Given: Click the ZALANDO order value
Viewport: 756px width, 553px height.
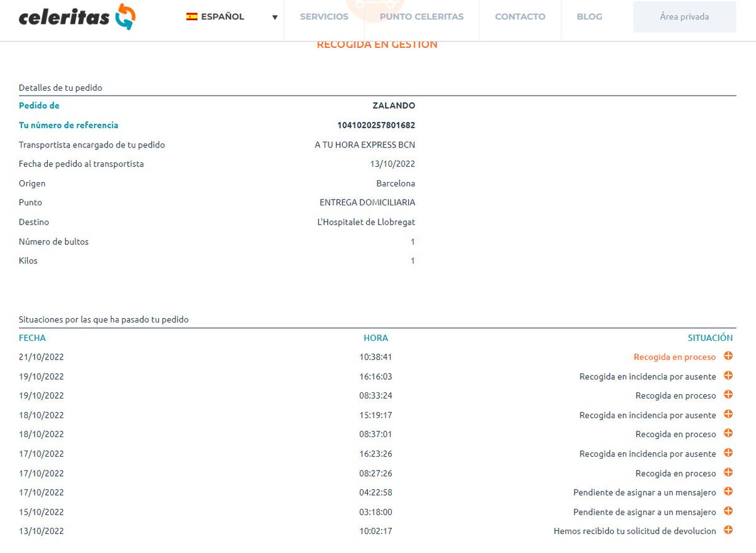Looking at the screenshot, I should (394, 106).
